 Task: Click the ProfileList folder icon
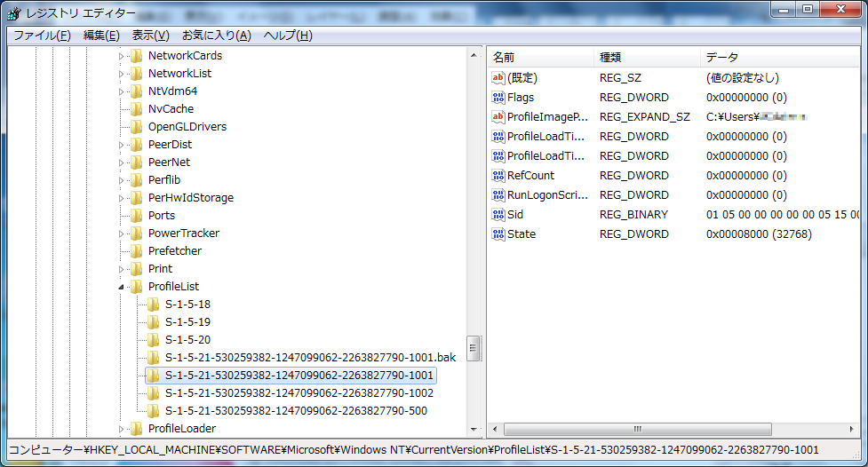136,286
